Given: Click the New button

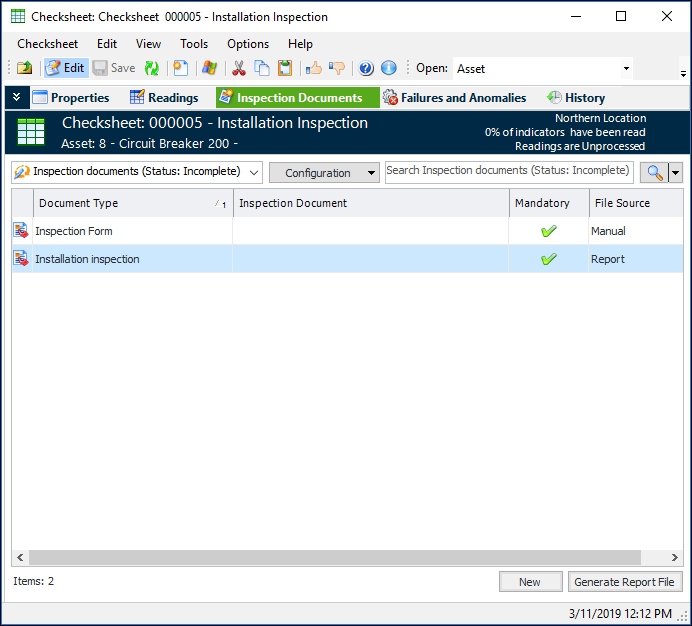Looking at the screenshot, I should coord(529,581).
